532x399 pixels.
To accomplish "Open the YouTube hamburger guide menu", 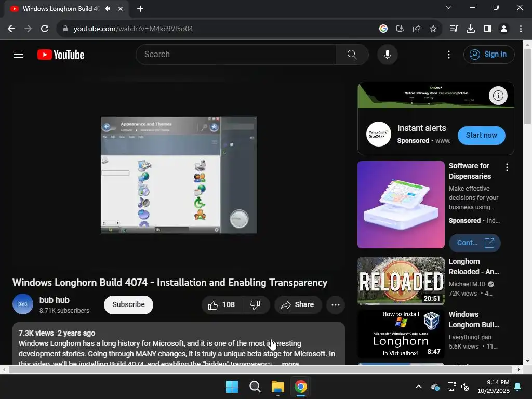I will click(x=19, y=54).
